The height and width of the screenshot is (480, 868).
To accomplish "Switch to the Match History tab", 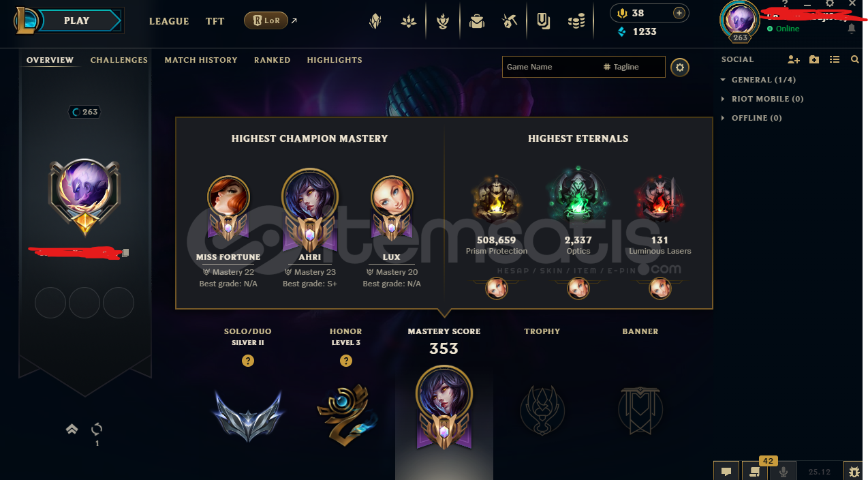I will tap(201, 60).
